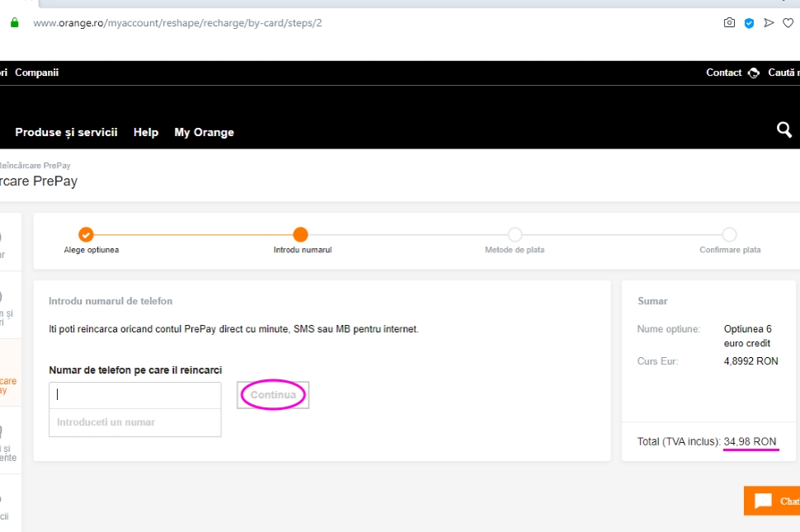Select the Confirmare plata step circle
The image size is (800, 532).
729,234
